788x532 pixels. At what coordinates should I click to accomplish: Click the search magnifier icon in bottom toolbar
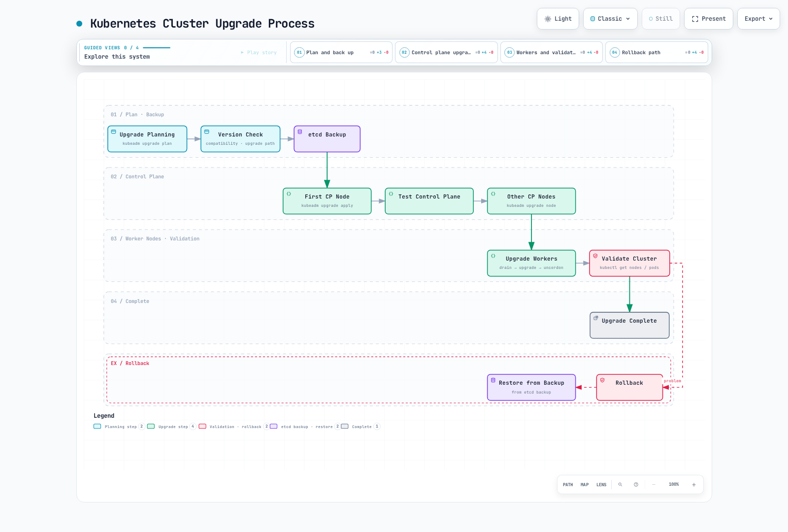pos(620,485)
